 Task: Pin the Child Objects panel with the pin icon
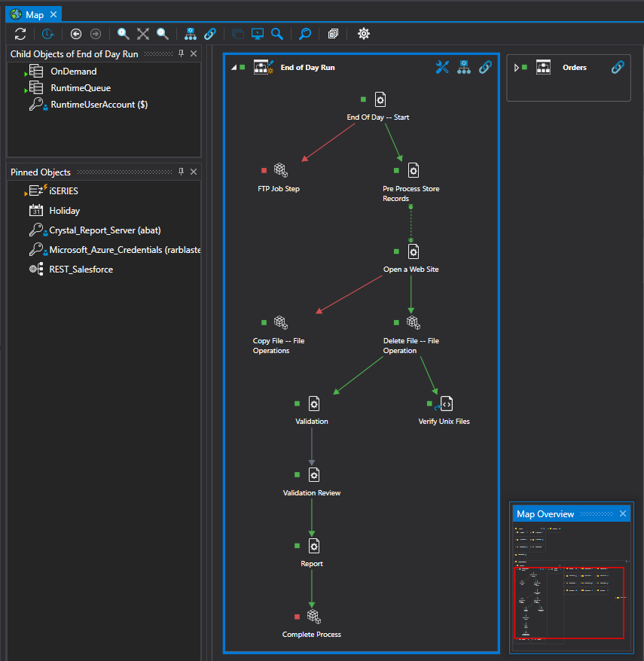[x=181, y=54]
